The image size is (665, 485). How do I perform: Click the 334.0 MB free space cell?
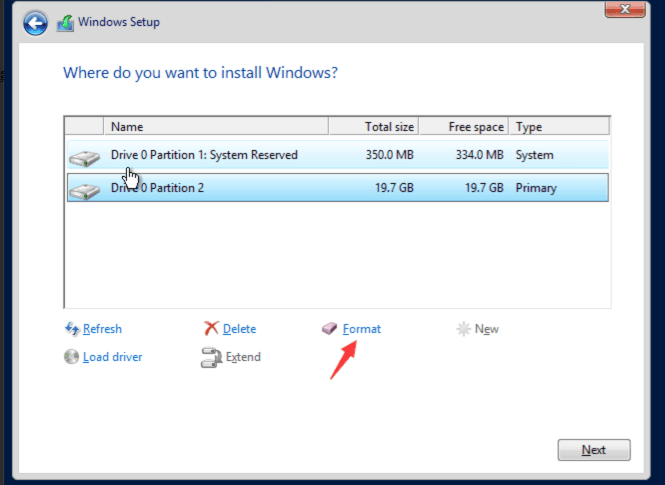pyautogui.click(x=480, y=155)
